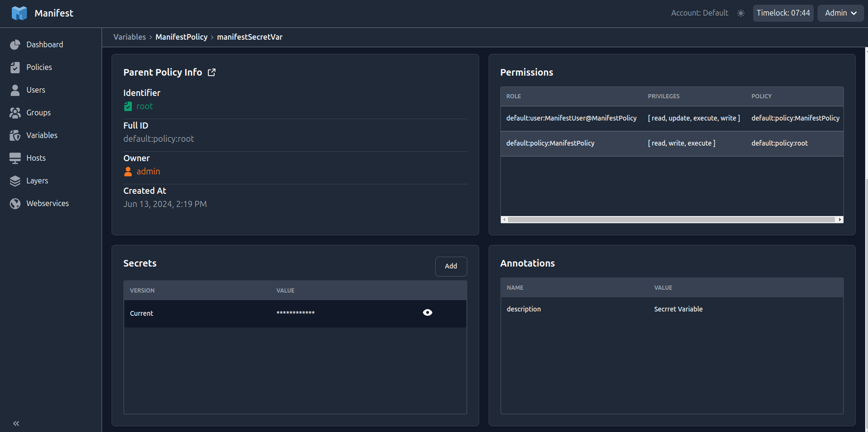Click privileges [ read, update, execute, write ]
Screen dimensions: 868x432
(694, 118)
